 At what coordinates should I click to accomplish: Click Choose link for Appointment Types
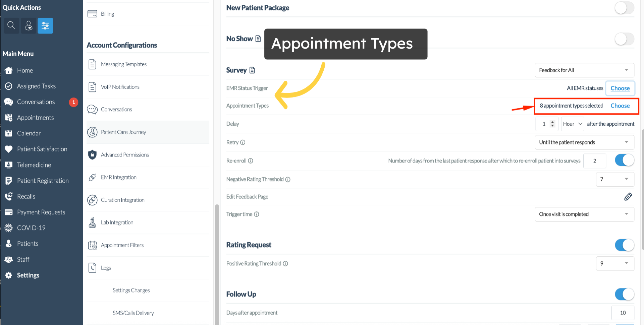pyautogui.click(x=620, y=106)
